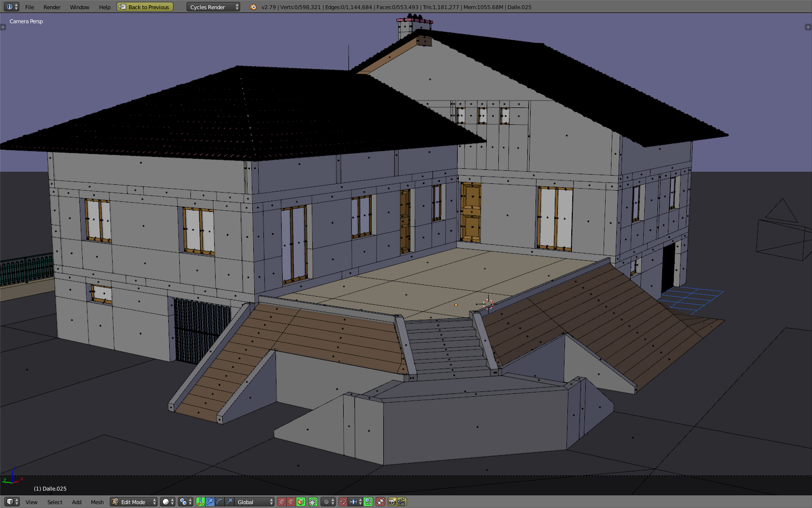This screenshot has width=812, height=508.
Task: Open the Cycles Render engine dropdown
Action: [213, 7]
